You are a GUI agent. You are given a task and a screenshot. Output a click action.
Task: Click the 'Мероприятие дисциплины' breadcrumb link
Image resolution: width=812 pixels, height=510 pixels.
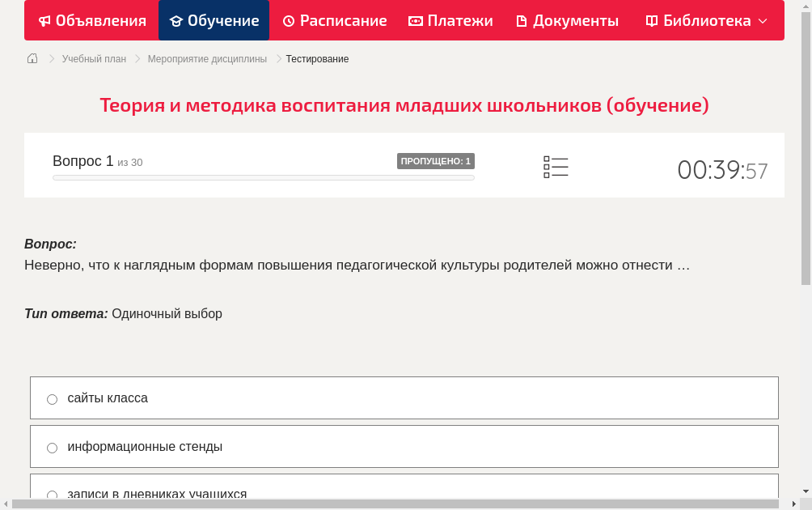tap(207, 58)
